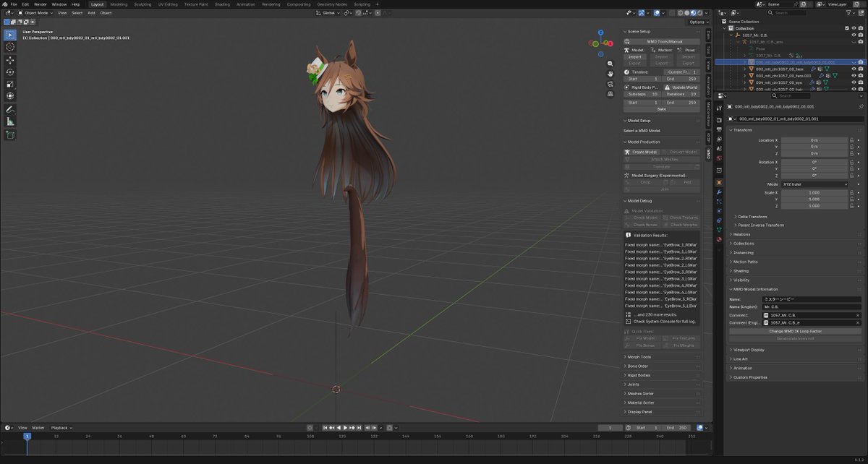Collapse the Scene Setup panel

coord(638,32)
